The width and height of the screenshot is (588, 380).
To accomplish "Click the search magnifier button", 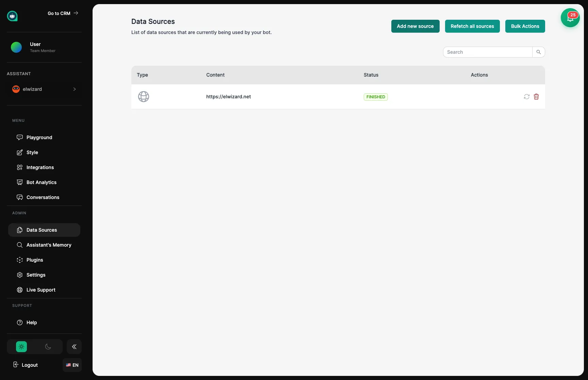I will 539,52.
